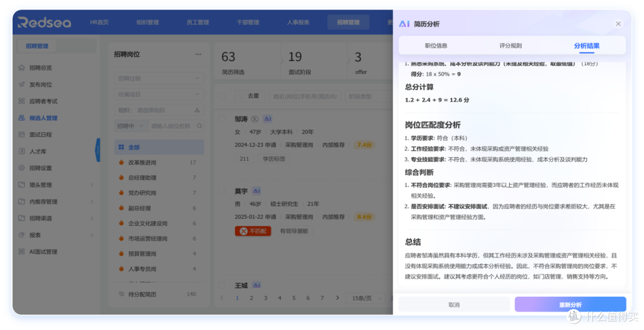Expand the 猎头管理 submenu arrow
Viewport: 644px width, 330px height.
(x=92, y=185)
